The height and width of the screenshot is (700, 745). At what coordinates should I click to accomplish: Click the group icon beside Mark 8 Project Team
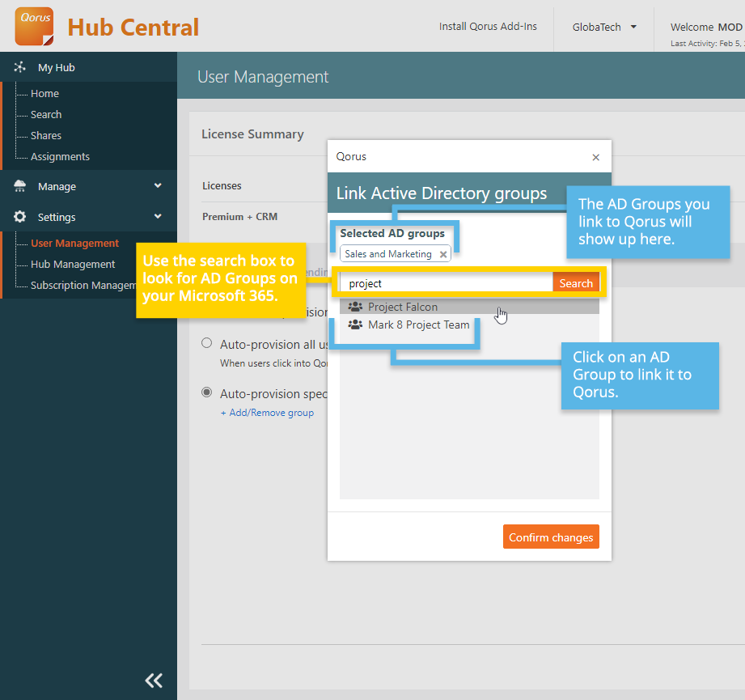pyautogui.click(x=355, y=325)
